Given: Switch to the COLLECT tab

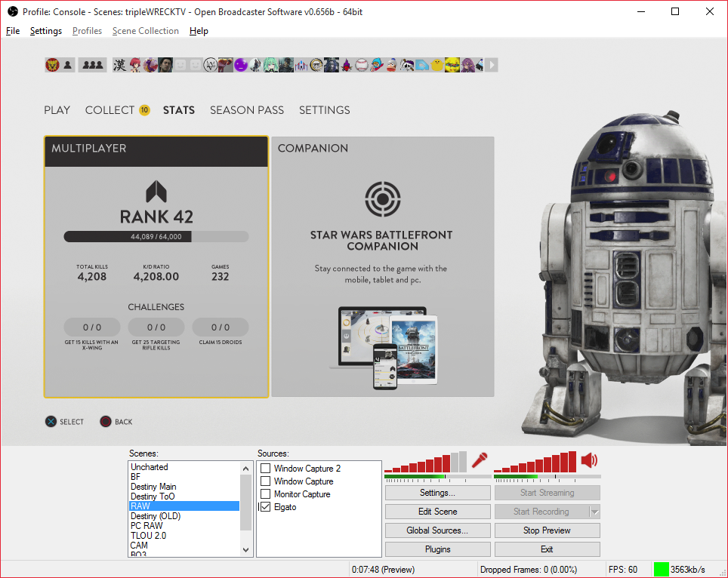Looking at the screenshot, I should (110, 110).
